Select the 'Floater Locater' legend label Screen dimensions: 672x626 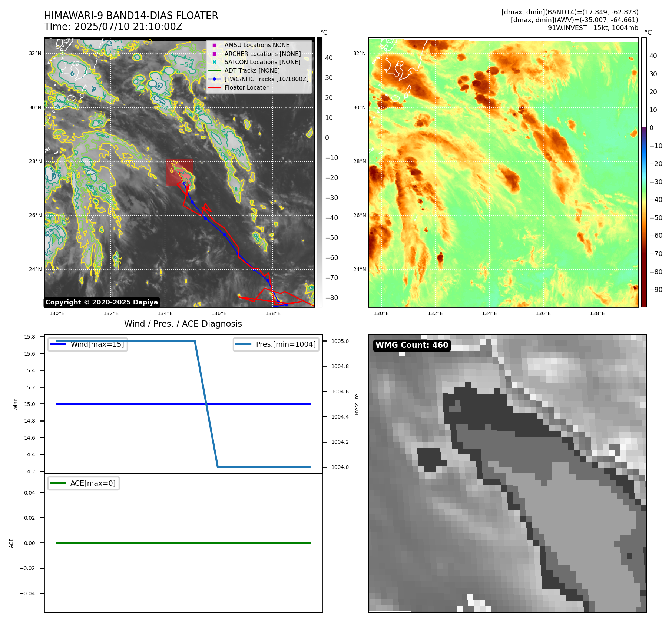(x=246, y=88)
